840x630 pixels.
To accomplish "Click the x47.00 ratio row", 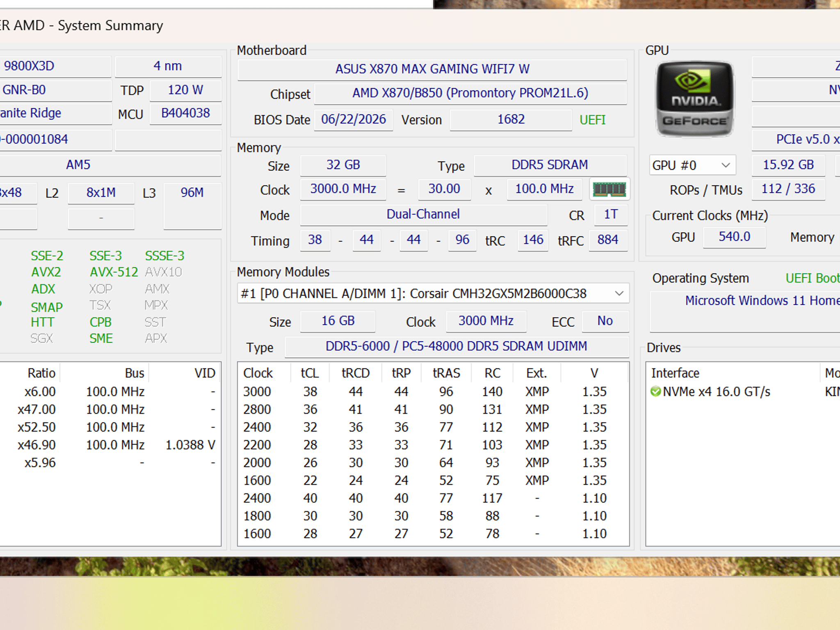I will (110, 409).
